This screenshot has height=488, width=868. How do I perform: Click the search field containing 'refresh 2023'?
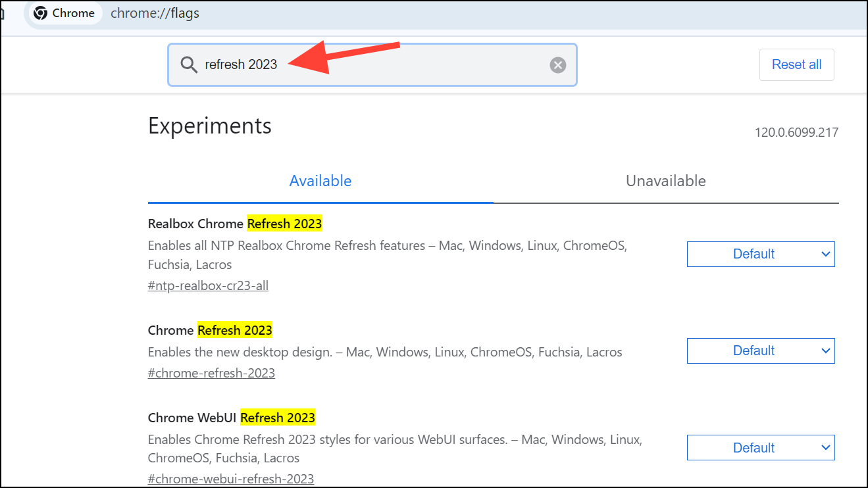pyautogui.click(x=372, y=64)
